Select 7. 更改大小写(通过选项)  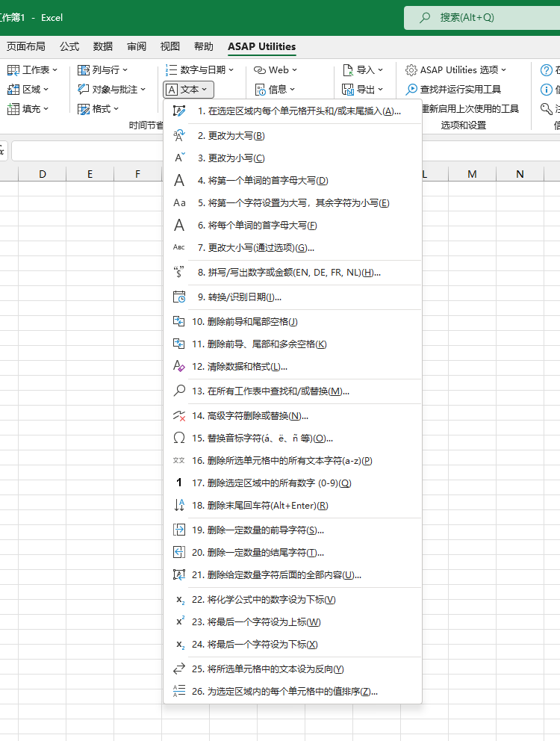click(293, 248)
